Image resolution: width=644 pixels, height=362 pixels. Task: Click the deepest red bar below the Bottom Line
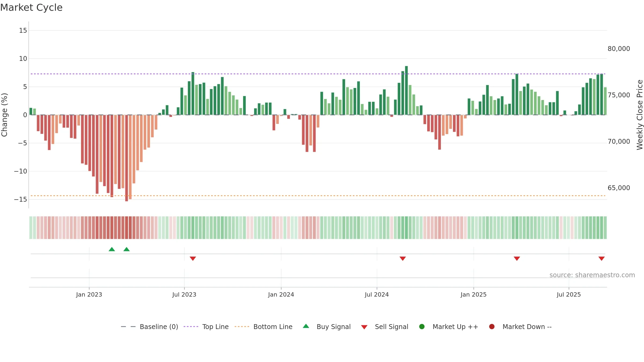click(127, 158)
